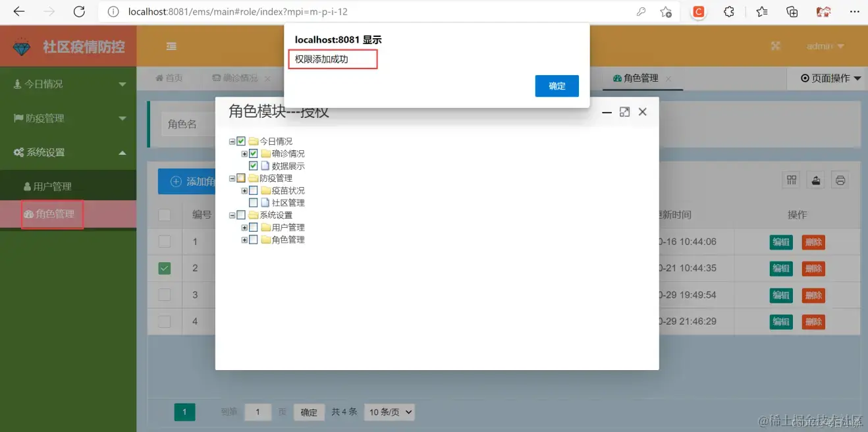Screen dimensions: 868x432
Task: Export table data icon
Action: (x=816, y=180)
